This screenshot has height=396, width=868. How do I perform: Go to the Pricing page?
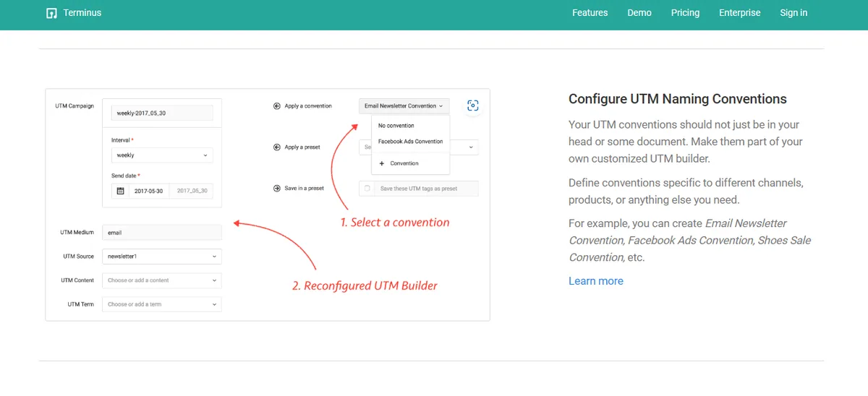pyautogui.click(x=685, y=13)
